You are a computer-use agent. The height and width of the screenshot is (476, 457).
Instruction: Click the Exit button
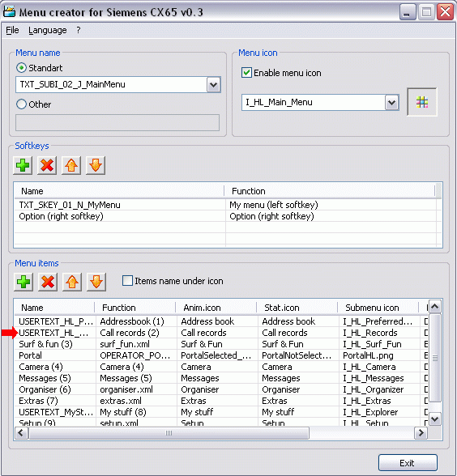pos(408,463)
